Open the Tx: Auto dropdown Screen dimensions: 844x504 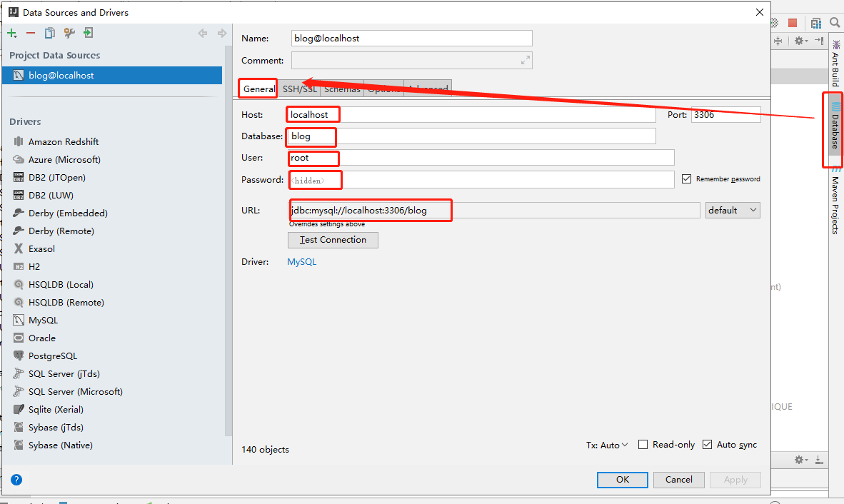(x=607, y=445)
